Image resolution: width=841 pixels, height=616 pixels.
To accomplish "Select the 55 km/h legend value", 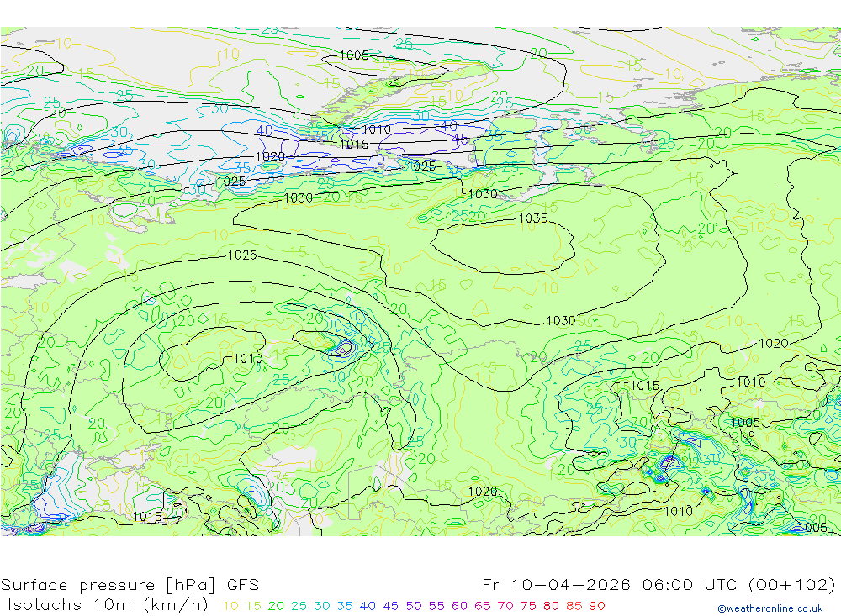I will [436, 606].
